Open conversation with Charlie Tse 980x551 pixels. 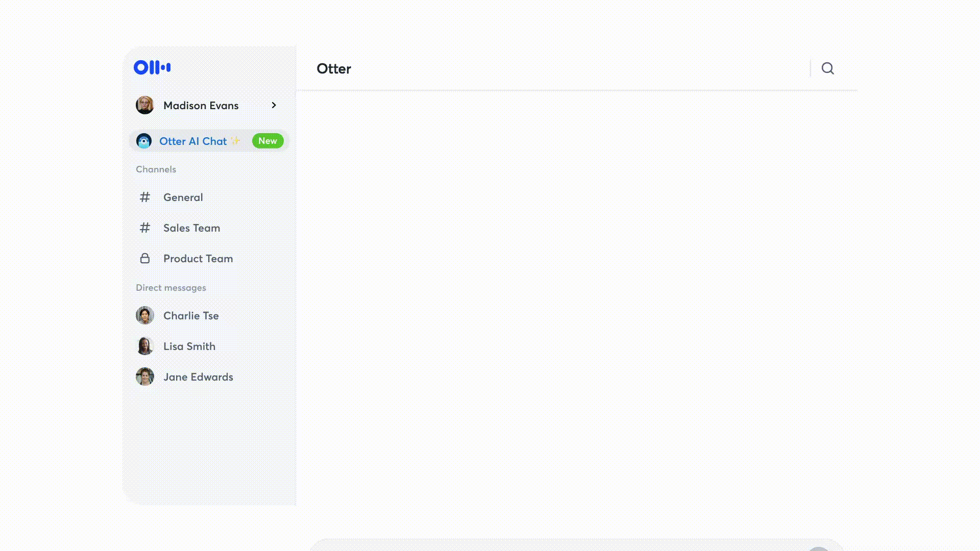190,315
